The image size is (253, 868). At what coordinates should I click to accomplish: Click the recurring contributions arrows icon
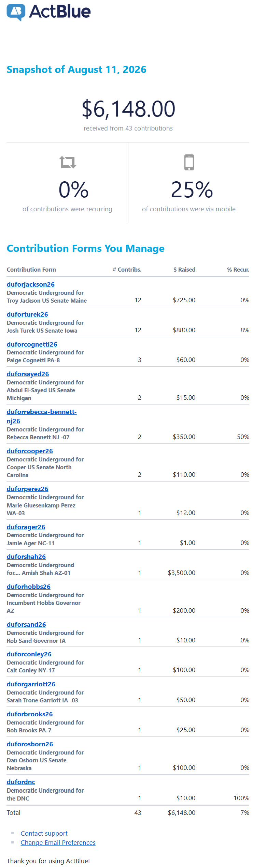(x=68, y=162)
